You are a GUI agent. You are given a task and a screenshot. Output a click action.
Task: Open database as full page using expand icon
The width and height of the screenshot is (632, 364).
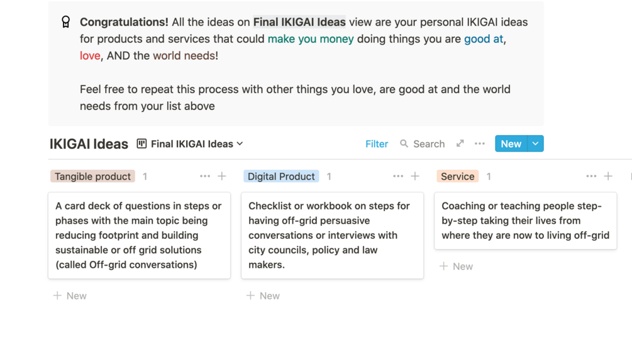pyautogui.click(x=460, y=143)
